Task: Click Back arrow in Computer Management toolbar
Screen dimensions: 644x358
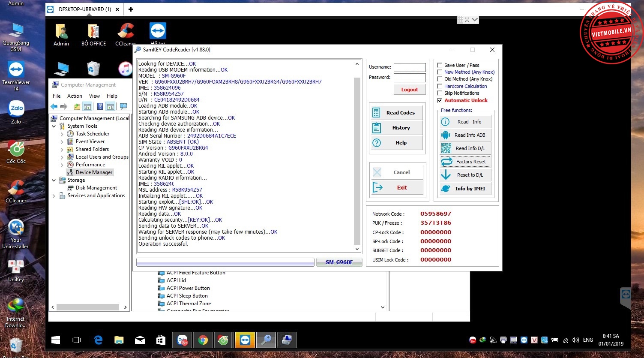Action: (x=54, y=106)
